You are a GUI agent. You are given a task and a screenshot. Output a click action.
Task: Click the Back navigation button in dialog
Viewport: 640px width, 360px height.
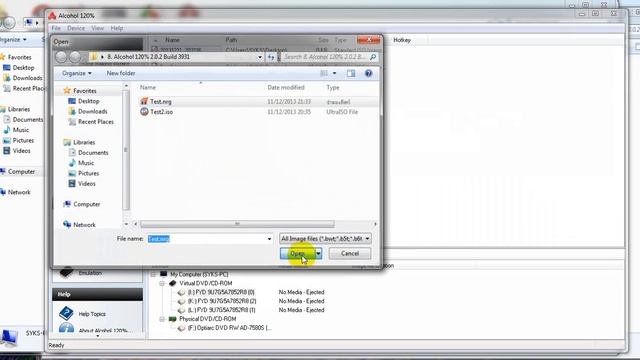click(61, 57)
